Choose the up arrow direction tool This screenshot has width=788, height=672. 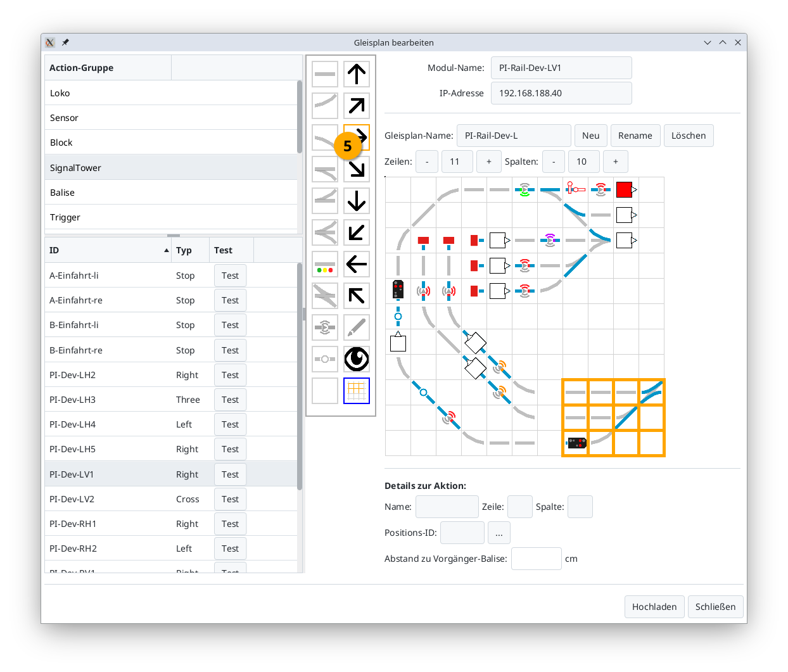point(357,74)
